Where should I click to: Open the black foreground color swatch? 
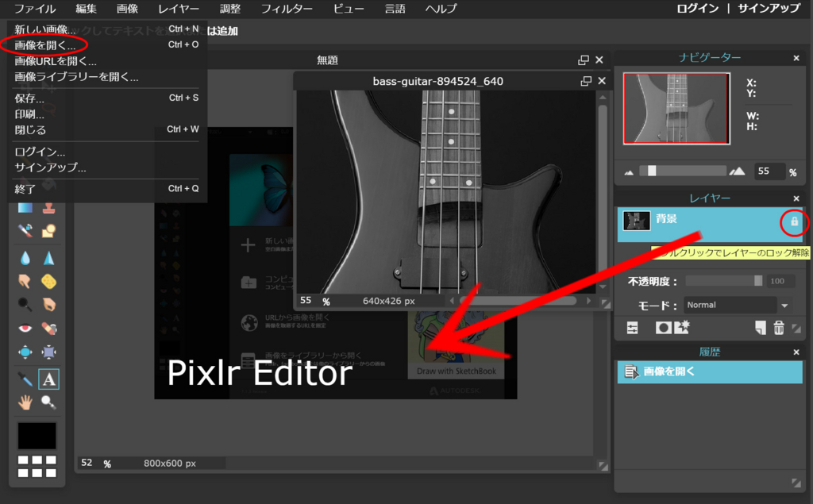37,436
